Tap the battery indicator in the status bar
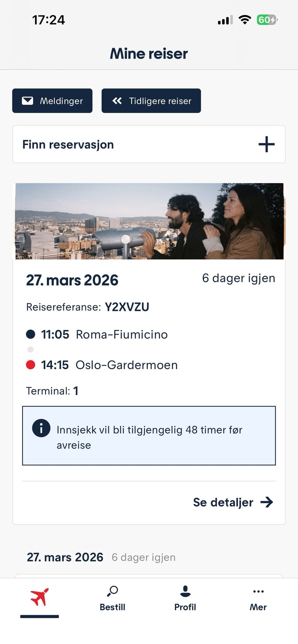This screenshot has width=298, height=644. (268, 20)
